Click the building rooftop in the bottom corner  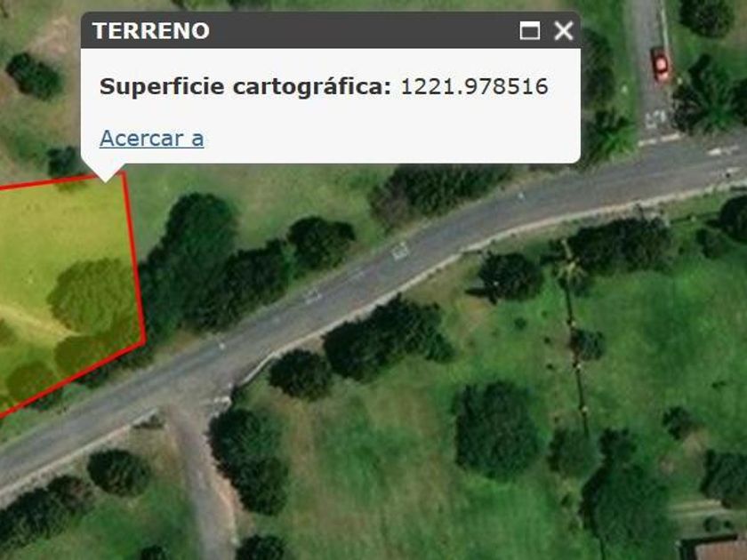[x=713, y=548]
